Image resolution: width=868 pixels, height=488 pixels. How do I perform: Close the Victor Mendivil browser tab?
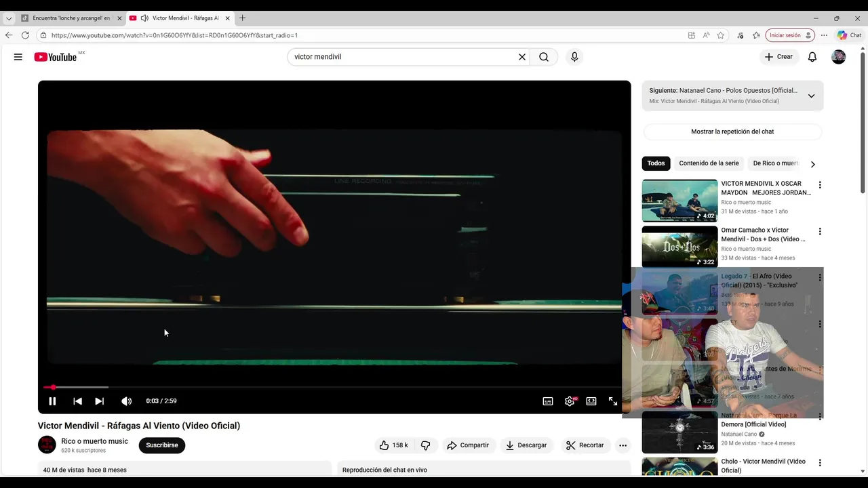pos(227,18)
